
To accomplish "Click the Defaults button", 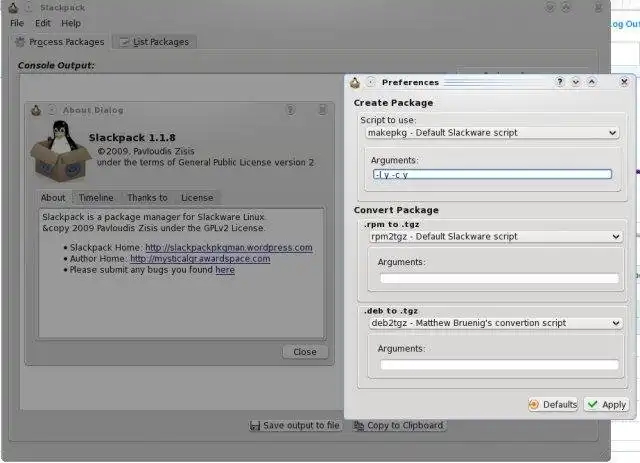I will tap(553, 405).
